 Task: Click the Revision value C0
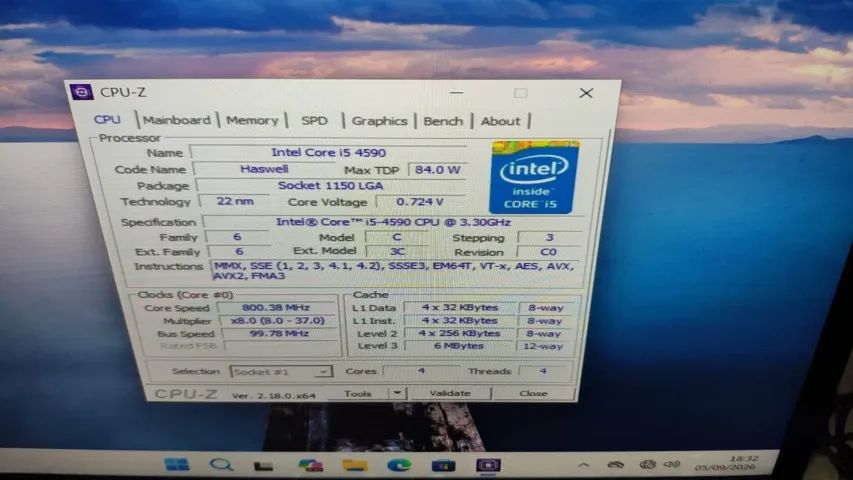548,252
